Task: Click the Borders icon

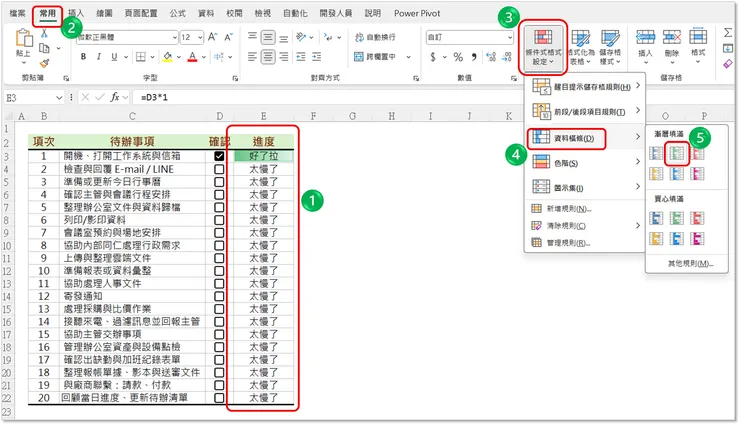Action: [x=141, y=57]
